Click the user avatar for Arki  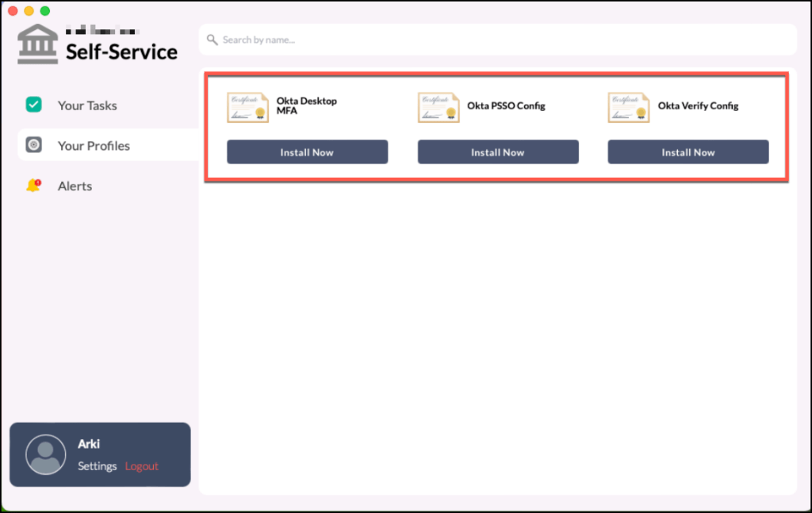45,454
